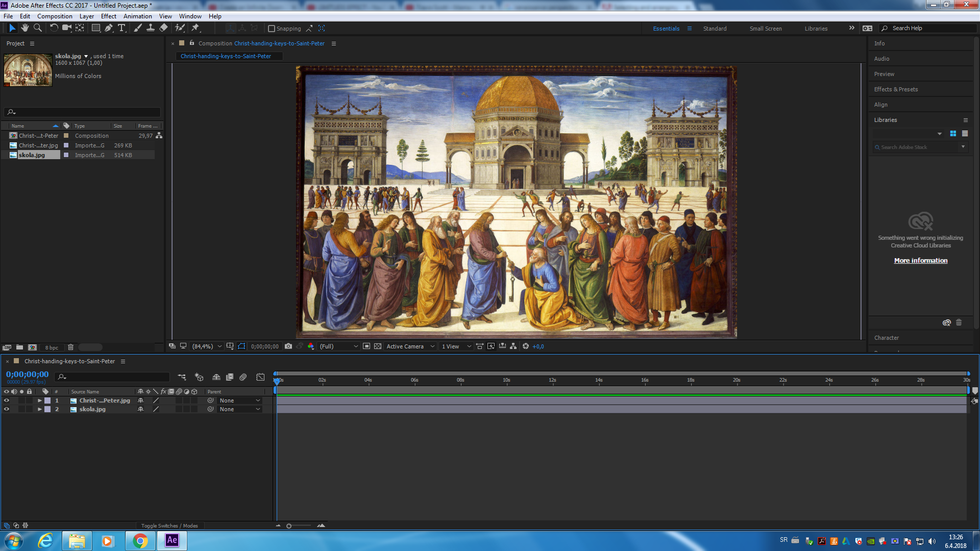
Task: Open the Effect menu
Action: (109, 16)
